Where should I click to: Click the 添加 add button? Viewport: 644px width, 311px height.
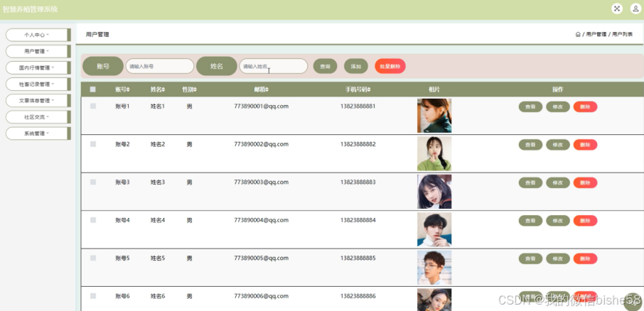coord(355,66)
